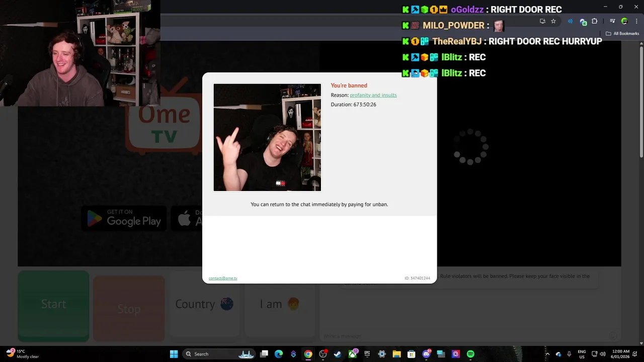Click MILO_POWDER chat username
This screenshot has width=644, height=362.
point(453,26)
